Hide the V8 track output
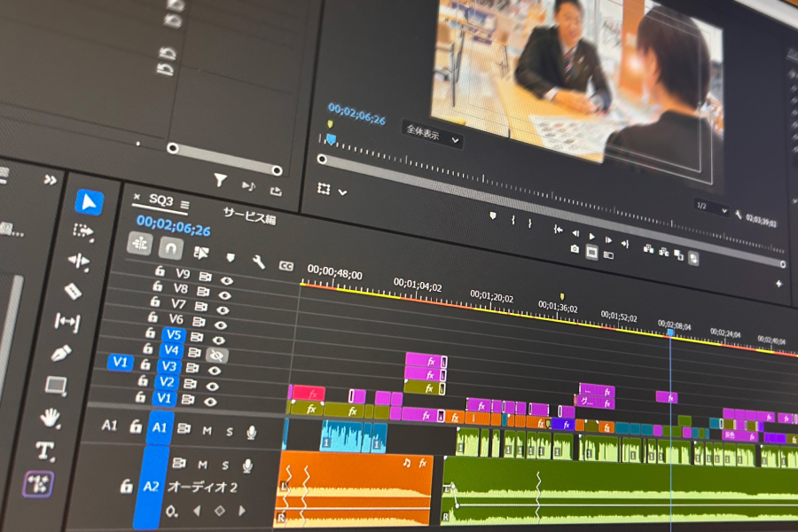The image size is (798, 532). pyautogui.click(x=224, y=295)
